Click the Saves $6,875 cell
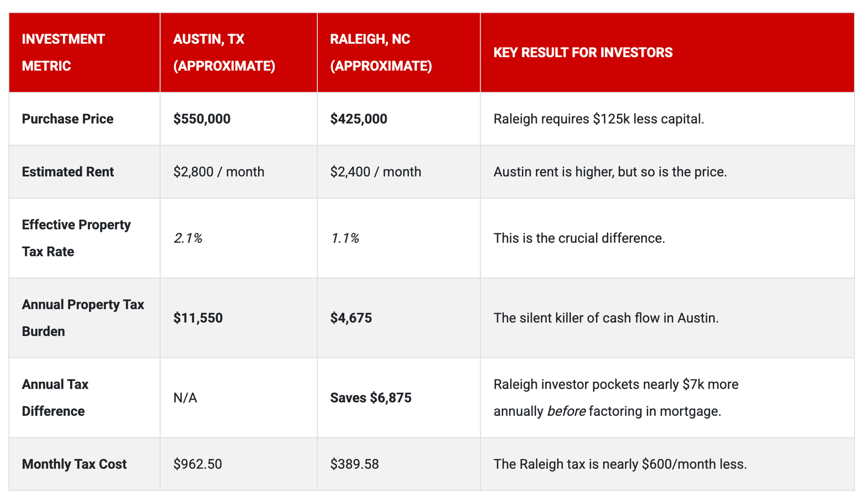Image resolution: width=865 pixels, height=504 pixels. tap(370, 398)
